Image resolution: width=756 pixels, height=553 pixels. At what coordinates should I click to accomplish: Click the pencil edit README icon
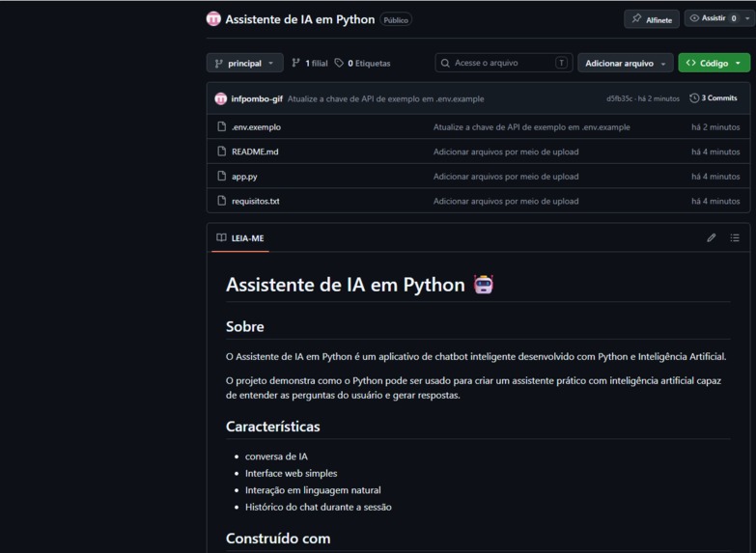click(712, 237)
